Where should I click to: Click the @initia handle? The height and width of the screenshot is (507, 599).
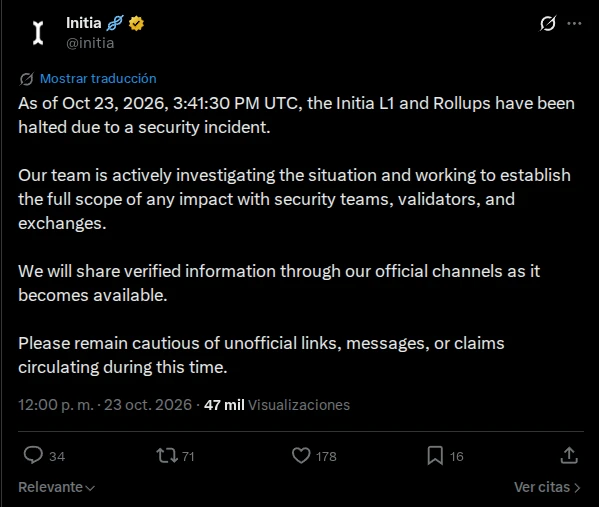click(x=90, y=43)
